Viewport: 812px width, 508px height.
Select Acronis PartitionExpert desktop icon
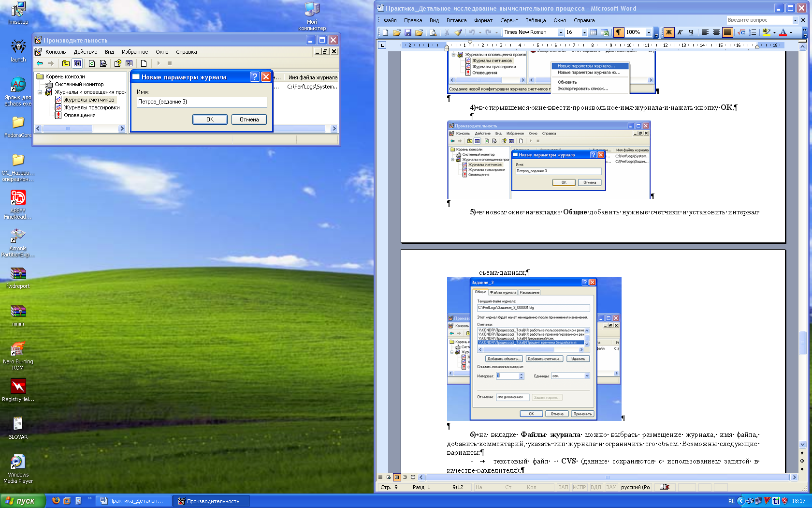point(18,242)
